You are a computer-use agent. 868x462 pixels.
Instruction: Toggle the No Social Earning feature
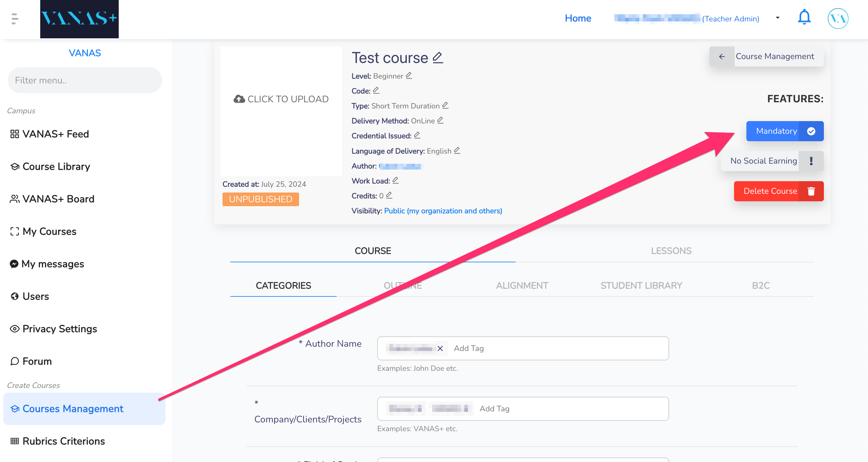(x=772, y=161)
